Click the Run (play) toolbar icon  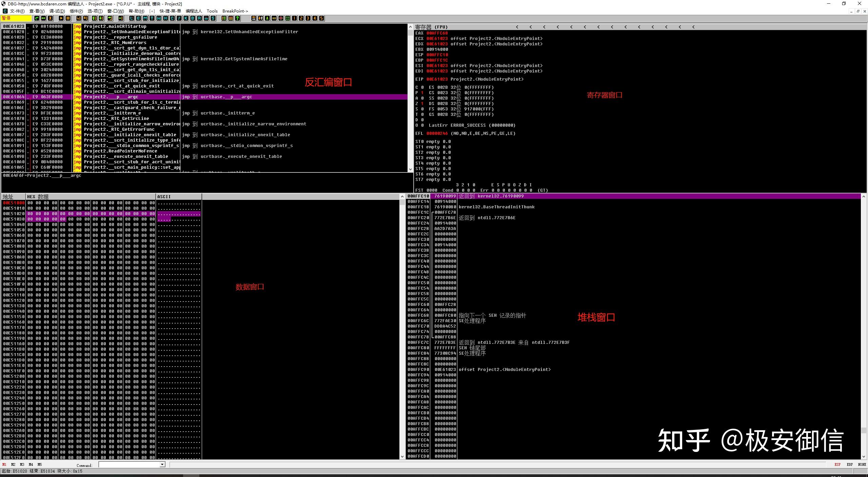pyautogui.click(x=61, y=18)
